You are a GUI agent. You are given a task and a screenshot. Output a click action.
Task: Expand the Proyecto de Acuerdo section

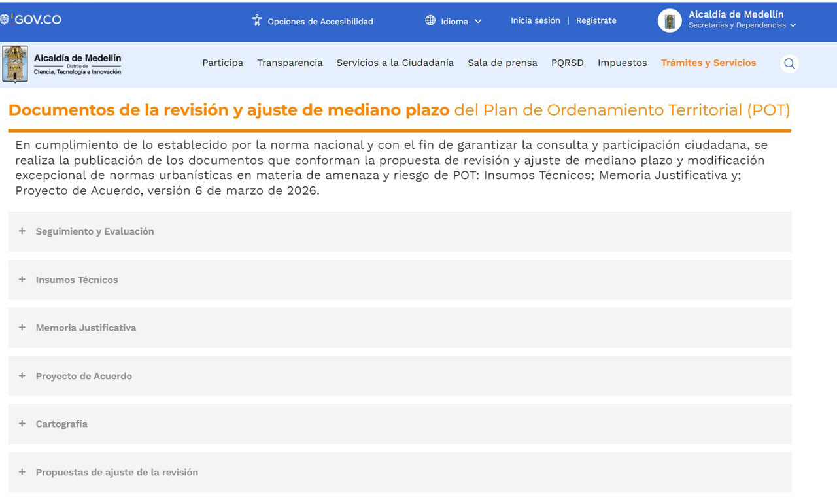[x=400, y=376]
